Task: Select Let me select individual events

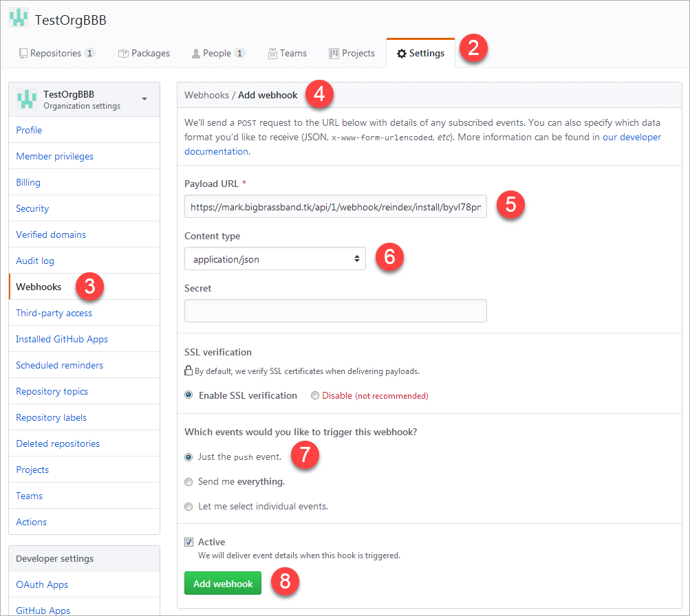Action: (188, 507)
